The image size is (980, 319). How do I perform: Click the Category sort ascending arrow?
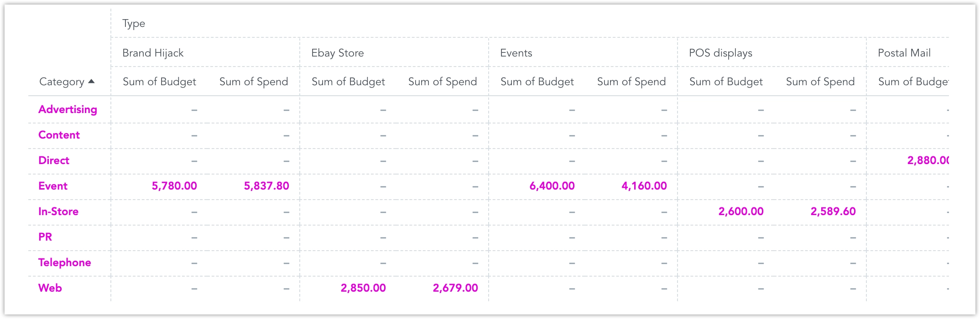click(x=91, y=82)
